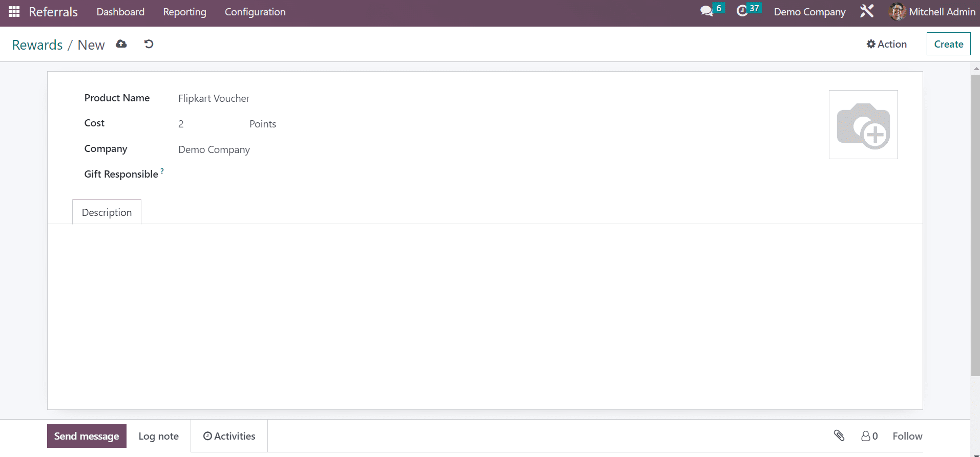Click the Cost label
This screenshot has width=980, height=457.
pyautogui.click(x=94, y=123)
